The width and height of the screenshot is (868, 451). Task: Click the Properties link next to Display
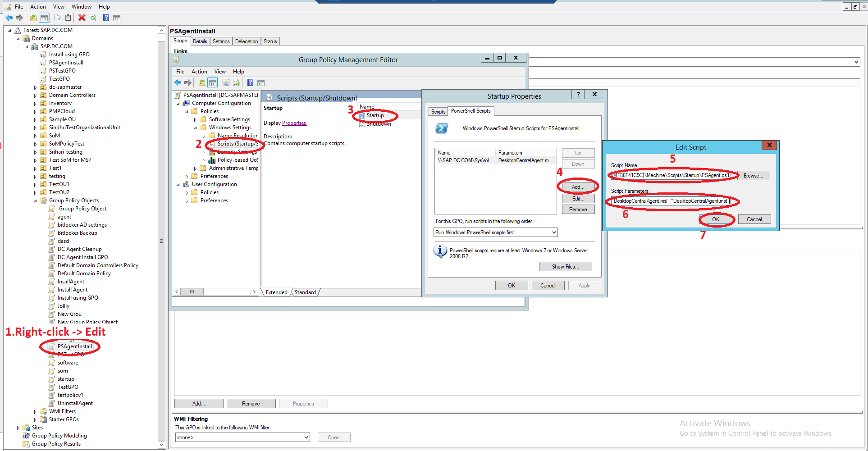(x=294, y=123)
